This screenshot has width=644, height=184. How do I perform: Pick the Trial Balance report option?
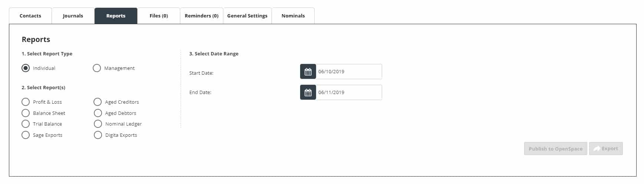tap(26, 124)
